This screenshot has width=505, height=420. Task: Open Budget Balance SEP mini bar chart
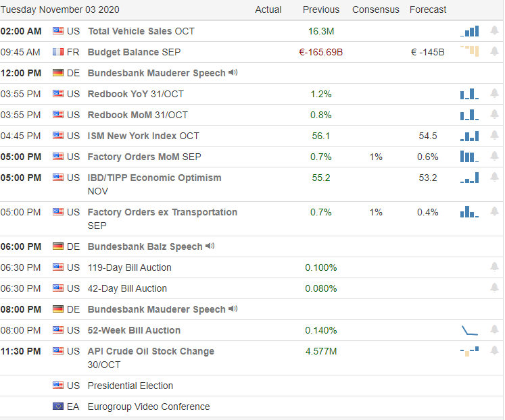pyautogui.click(x=470, y=51)
